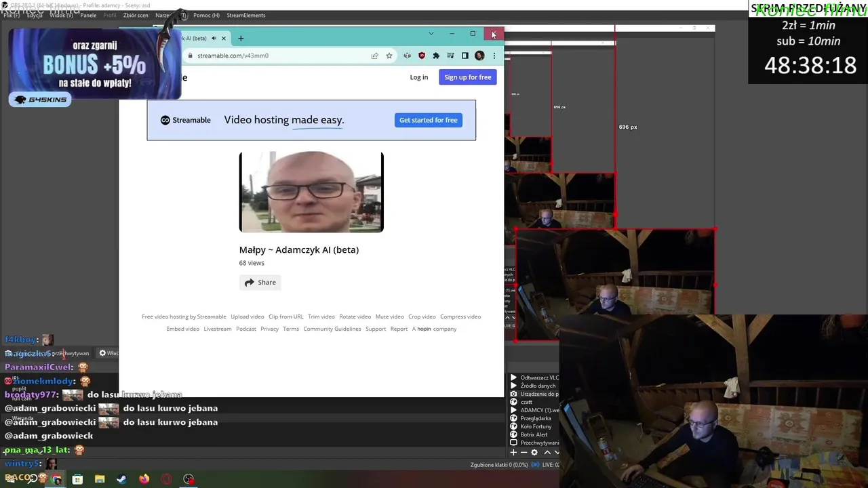Click the Share button under the video

point(260,282)
